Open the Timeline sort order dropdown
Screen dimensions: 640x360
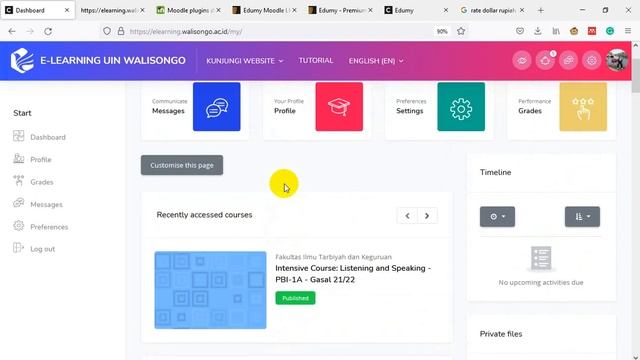point(582,217)
